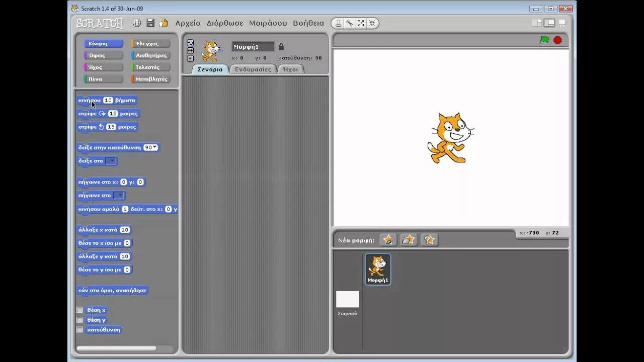Enter presentation mode
Viewport: 644px width, 362px height.
[x=562, y=23]
